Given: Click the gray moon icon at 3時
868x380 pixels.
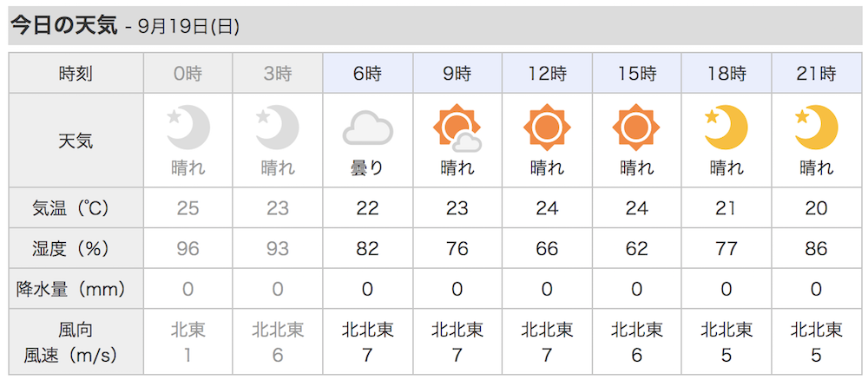Looking at the screenshot, I should (x=278, y=128).
